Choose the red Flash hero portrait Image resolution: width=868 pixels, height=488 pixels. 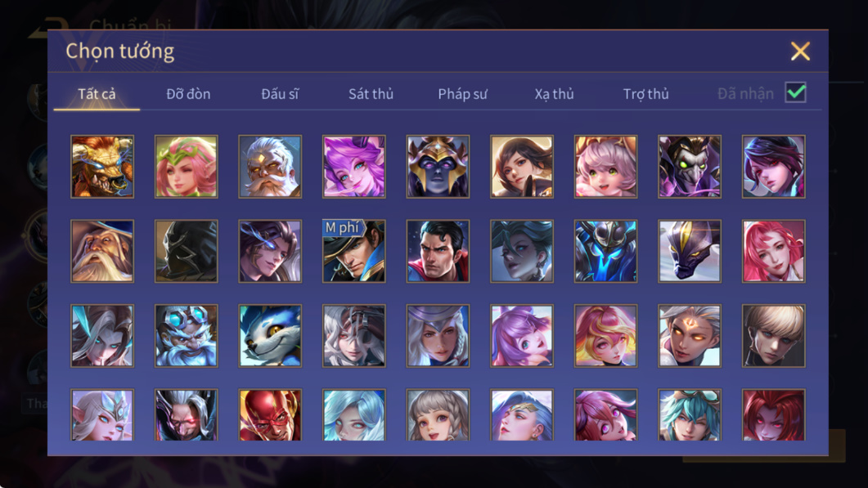click(x=270, y=414)
